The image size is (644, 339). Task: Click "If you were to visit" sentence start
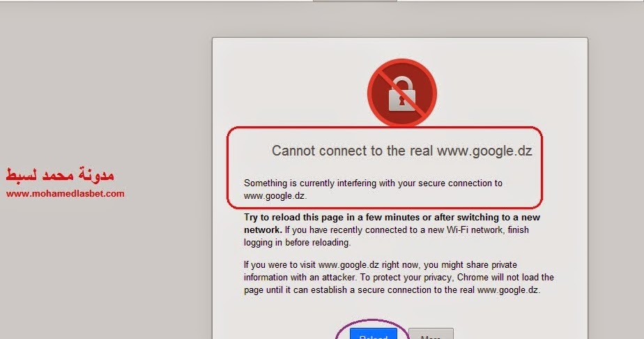pyautogui.click(x=279, y=264)
